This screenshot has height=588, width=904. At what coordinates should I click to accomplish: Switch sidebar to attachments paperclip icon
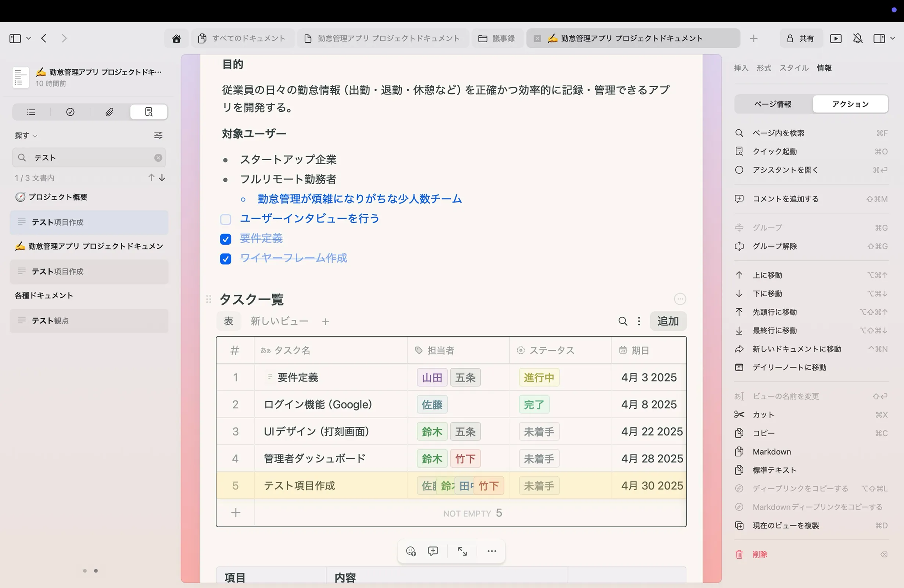[110, 112]
